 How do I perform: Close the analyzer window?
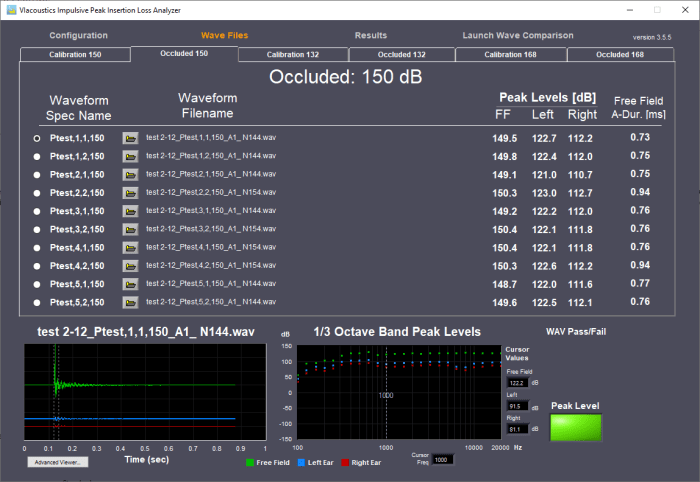(x=685, y=10)
